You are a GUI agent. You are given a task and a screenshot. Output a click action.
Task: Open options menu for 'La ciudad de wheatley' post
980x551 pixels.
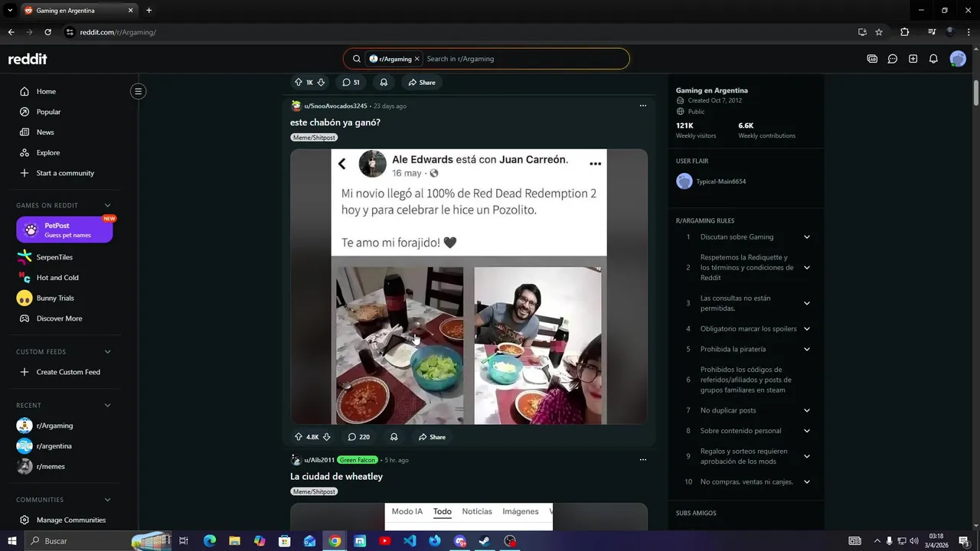pyautogui.click(x=642, y=460)
